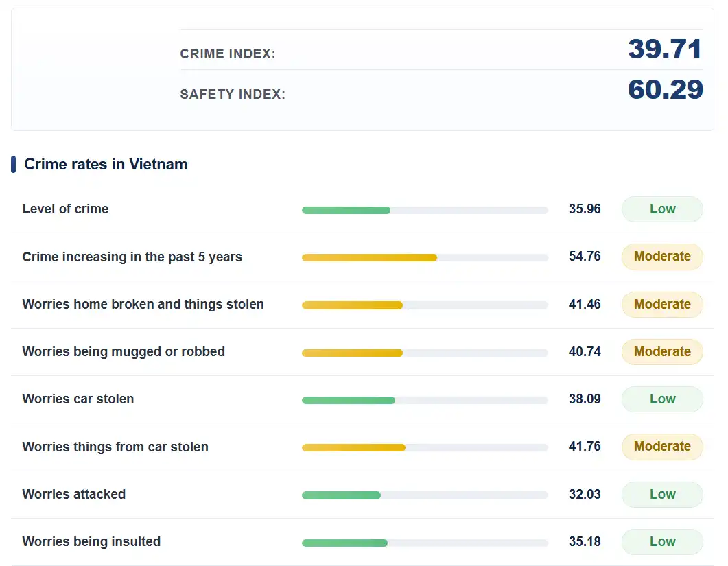Image resolution: width=728 pixels, height=566 pixels.
Task: Select 'Worries attacked' label
Action: [x=74, y=494]
